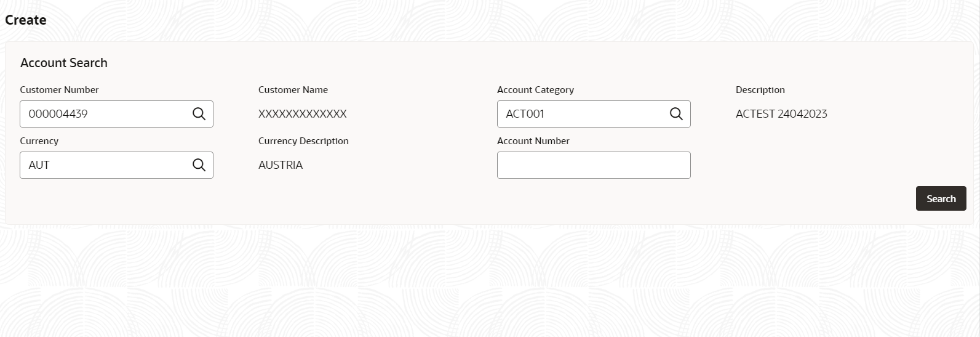Click the Account Number field label
This screenshot has height=337, width=980.
533,141
